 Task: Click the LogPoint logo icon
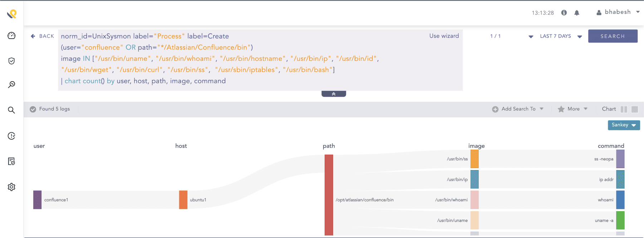coord(12,14)
